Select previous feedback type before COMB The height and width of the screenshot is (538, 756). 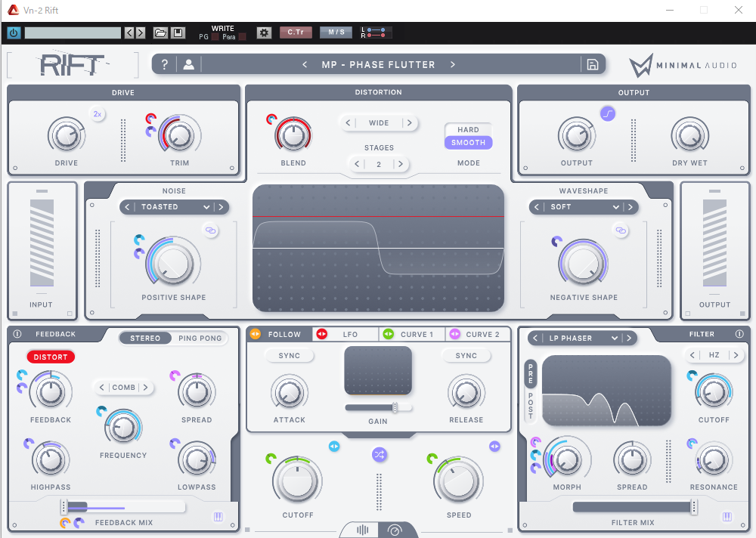(102, 387)
